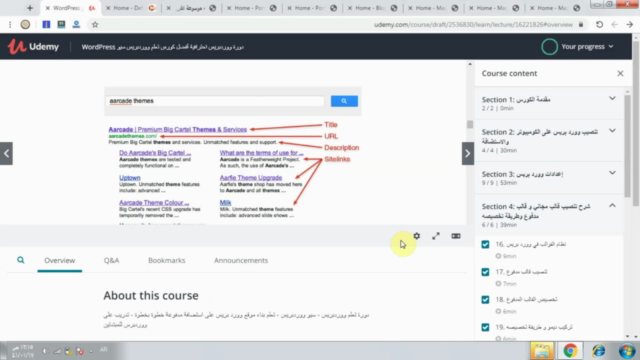
Task: Uncheck lecture 17 completion checkbox
Action: (485, 272)
